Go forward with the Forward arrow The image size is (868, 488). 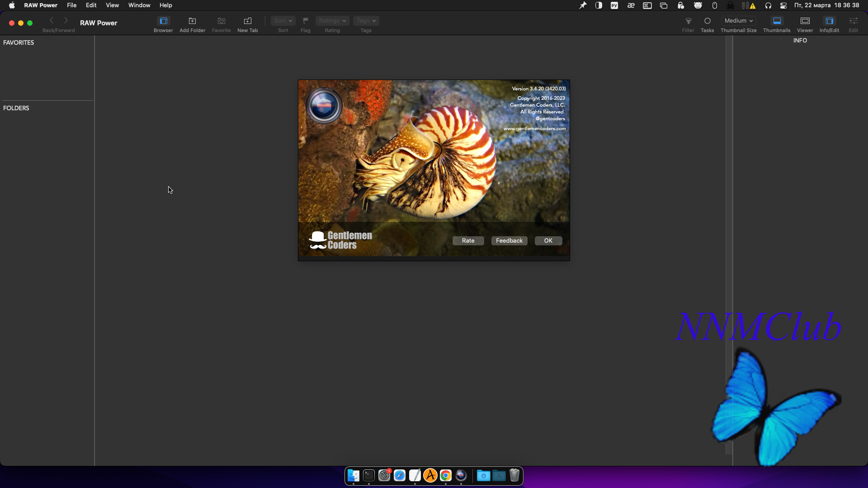tap(66, 20)
